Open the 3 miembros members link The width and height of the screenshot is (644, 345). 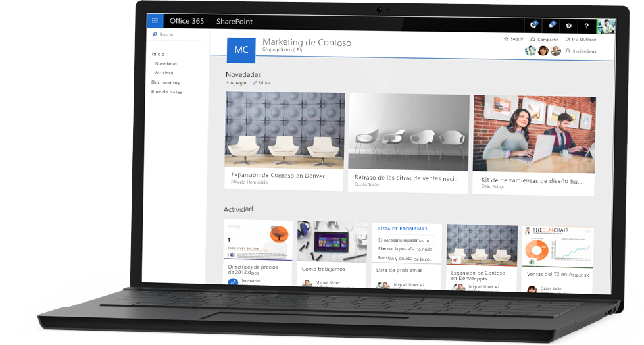coord(581,51)
